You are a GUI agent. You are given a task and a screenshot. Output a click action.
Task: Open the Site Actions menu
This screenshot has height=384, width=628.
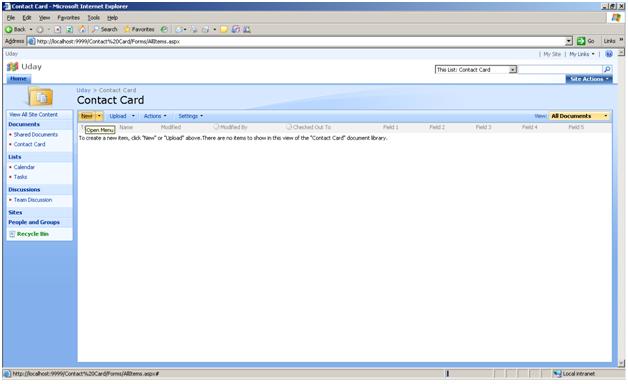point(589,79)
